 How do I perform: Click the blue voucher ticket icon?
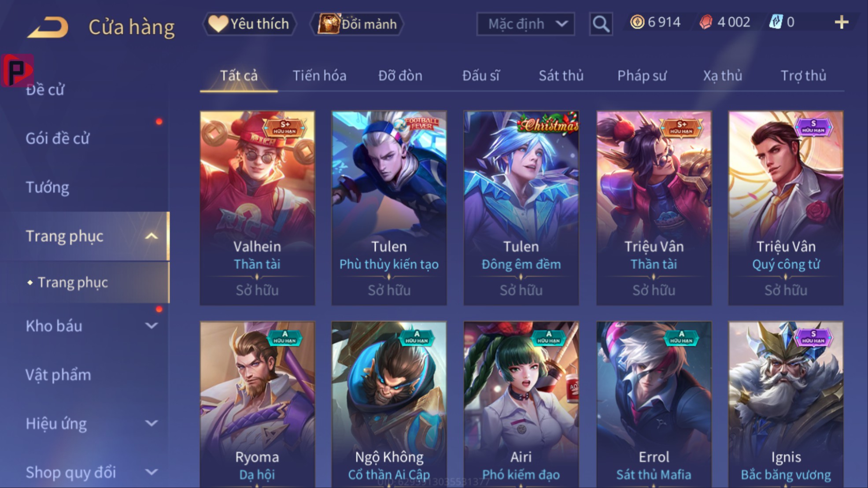tap(776, 22)
